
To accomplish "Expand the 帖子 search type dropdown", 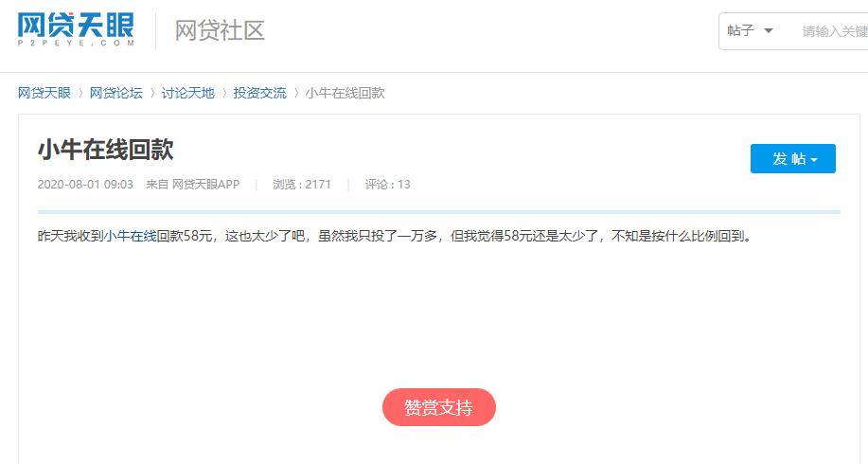I will click(750, 31).
